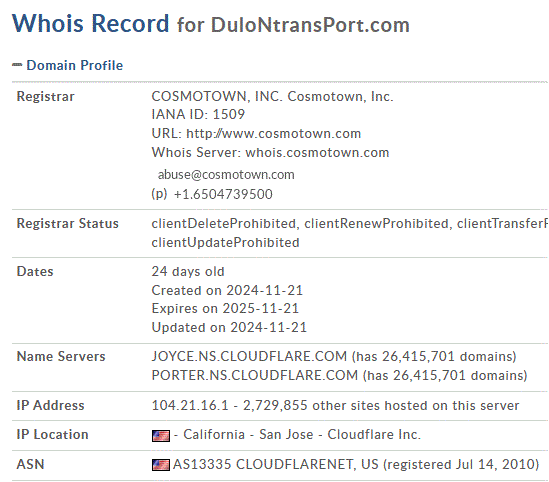This screenshot has width=549, height=482.
Task: Click JOYCE.NS.CLOUDFLARE.COM name server entry
Action: pos(249,356)
